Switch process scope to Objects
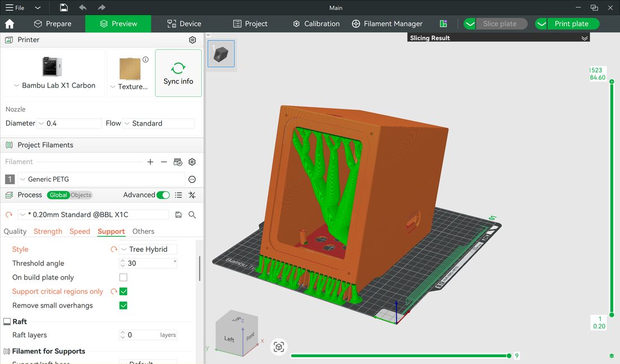This screenshot has width=620, height=364. 81,195
